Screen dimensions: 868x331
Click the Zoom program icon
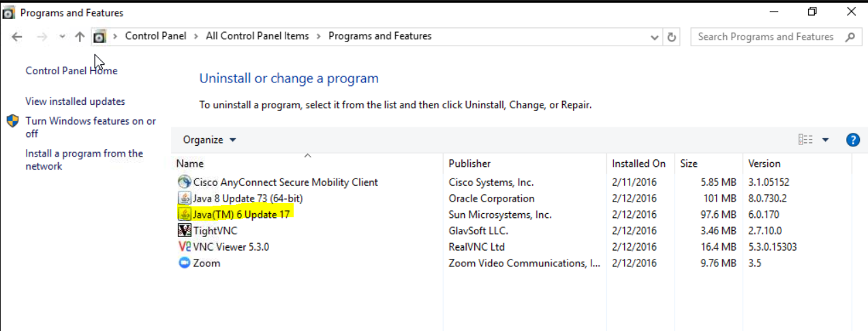(x=184, y=263)
